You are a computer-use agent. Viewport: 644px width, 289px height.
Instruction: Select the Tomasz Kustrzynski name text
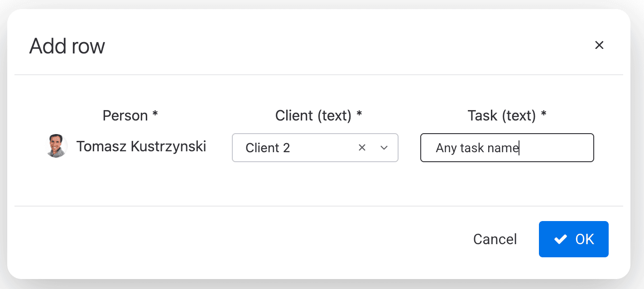tap(141, 147)
